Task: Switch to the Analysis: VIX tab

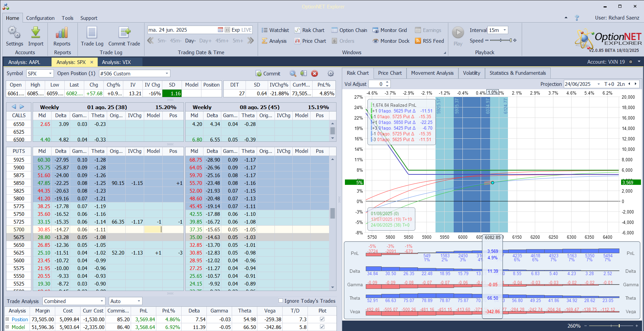Action: (x=116, y=62)
